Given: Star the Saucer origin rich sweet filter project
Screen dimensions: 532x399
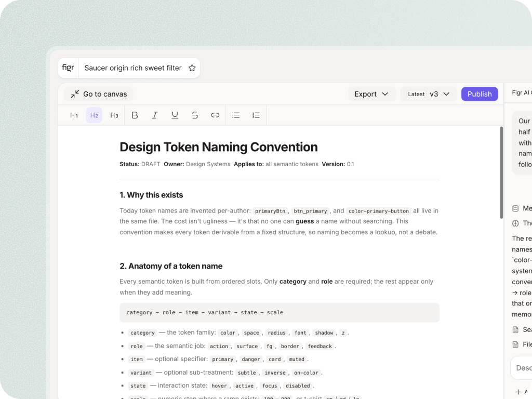Looking at the screenshot, I should (x=192, y=68).
